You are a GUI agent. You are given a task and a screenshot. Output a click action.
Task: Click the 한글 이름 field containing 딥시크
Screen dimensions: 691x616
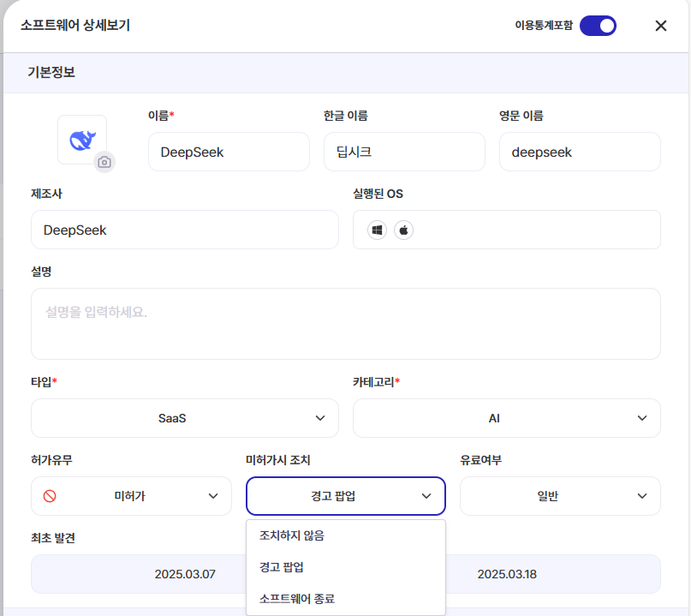[x=404, y=152]
